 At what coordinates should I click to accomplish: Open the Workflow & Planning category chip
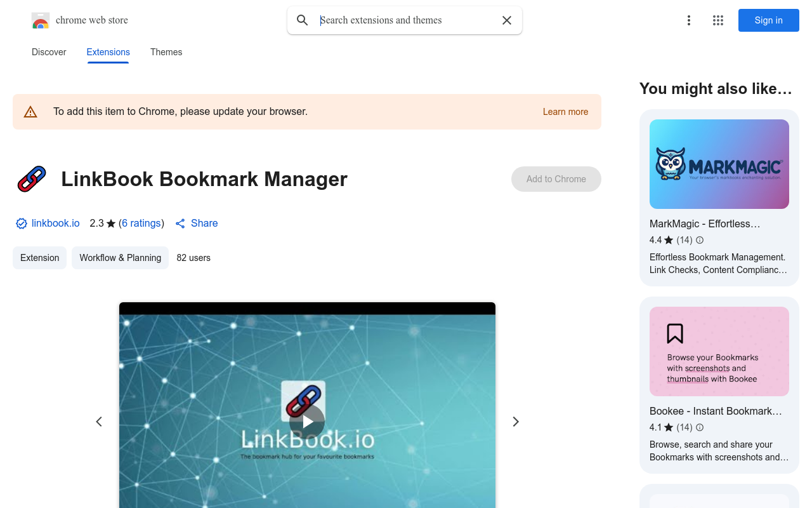click(x=121, y=258)
